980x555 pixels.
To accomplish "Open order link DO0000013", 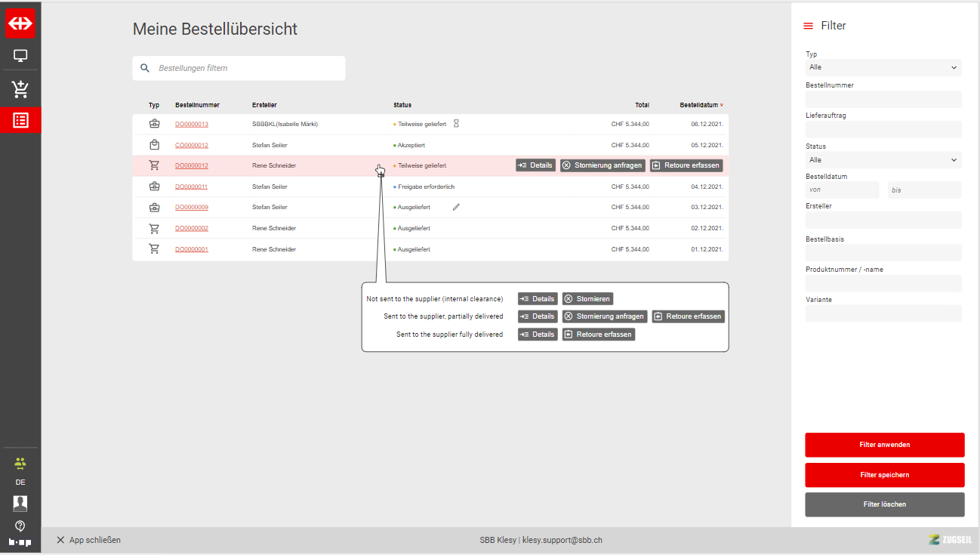I will coord(192,124).
